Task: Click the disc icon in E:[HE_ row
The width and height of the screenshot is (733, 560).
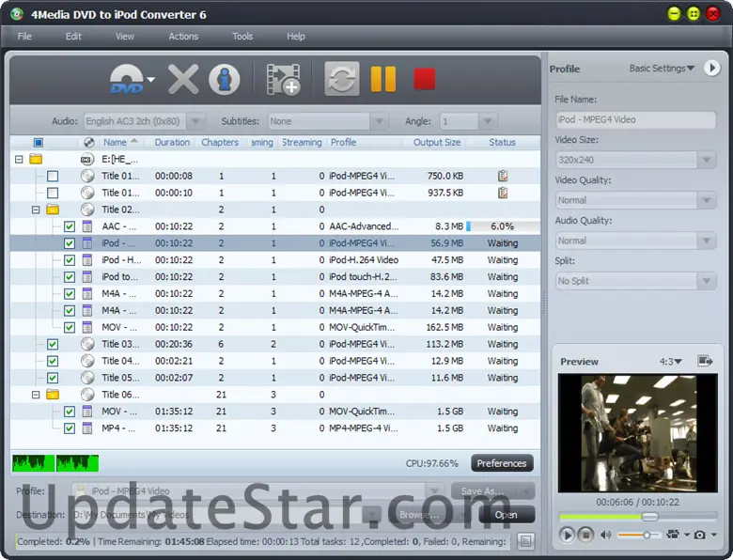Action: 87,160
